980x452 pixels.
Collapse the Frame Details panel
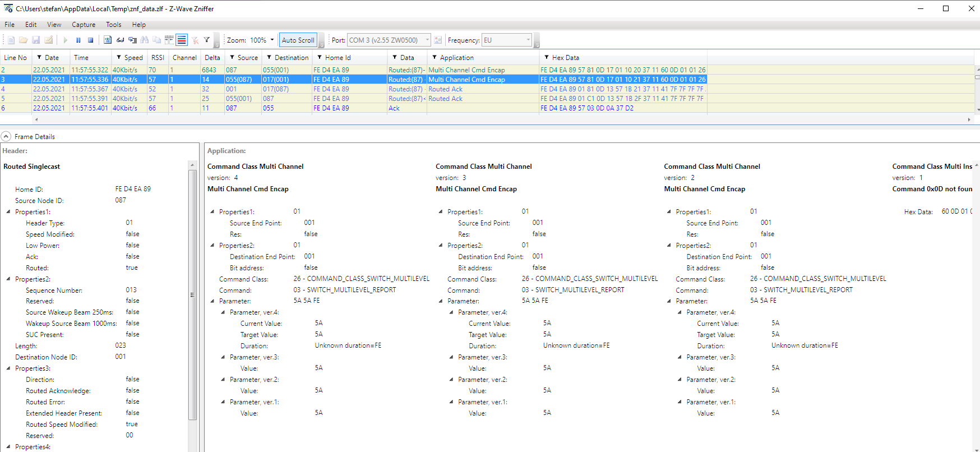(6, 137)
